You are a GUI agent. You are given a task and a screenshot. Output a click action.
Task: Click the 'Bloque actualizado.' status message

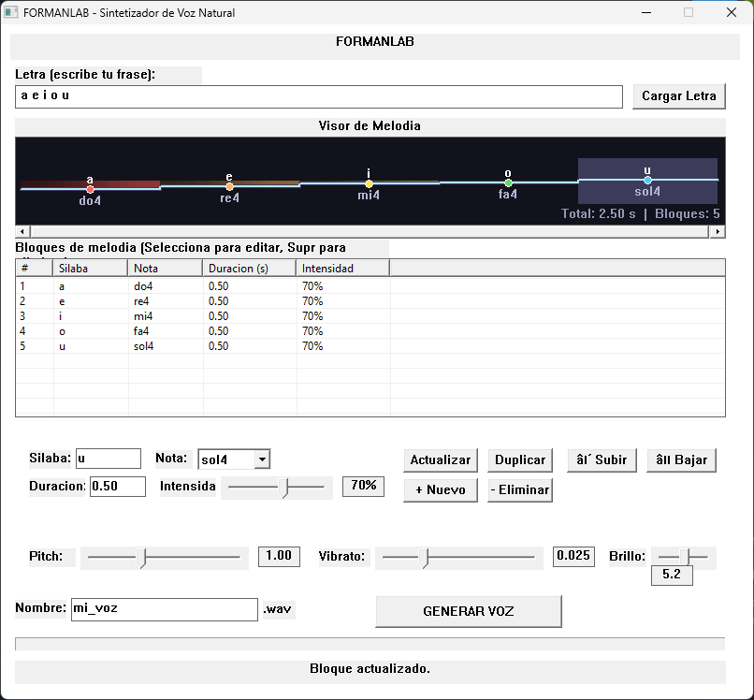pos(370,669)
